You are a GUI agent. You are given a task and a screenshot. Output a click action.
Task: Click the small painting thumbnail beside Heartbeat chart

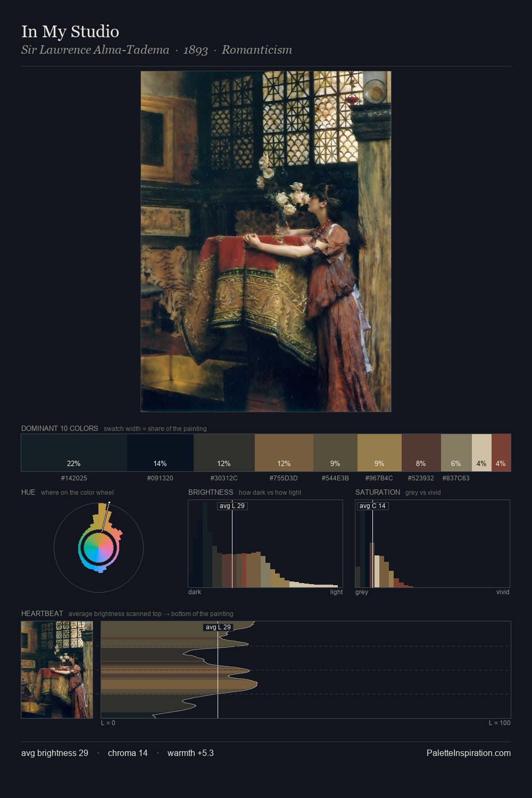tap(57, 670)
